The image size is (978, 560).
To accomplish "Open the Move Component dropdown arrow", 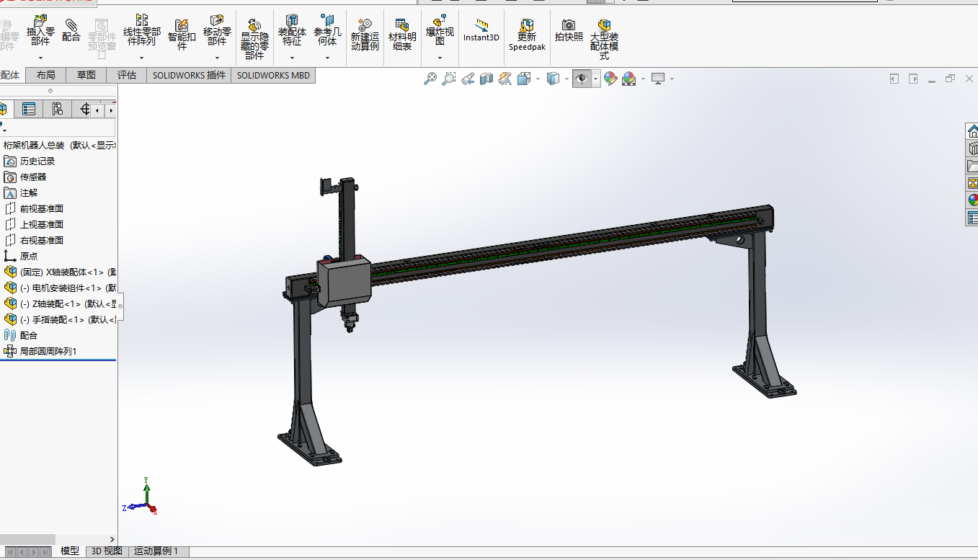I will [217, 58].
